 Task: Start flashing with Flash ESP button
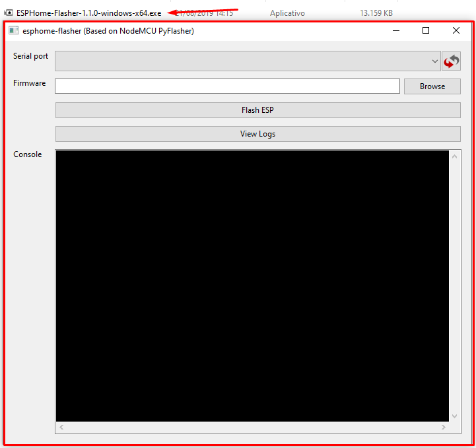coord(257,110)
